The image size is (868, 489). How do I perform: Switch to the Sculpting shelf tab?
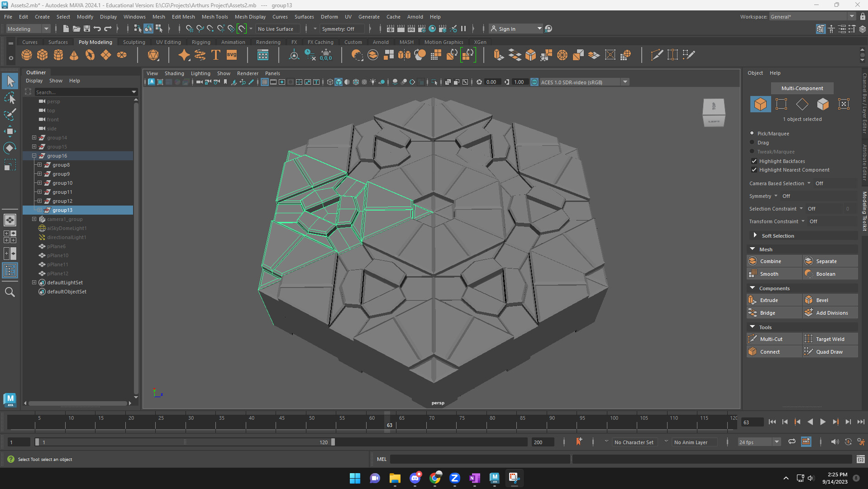(134, 42)
